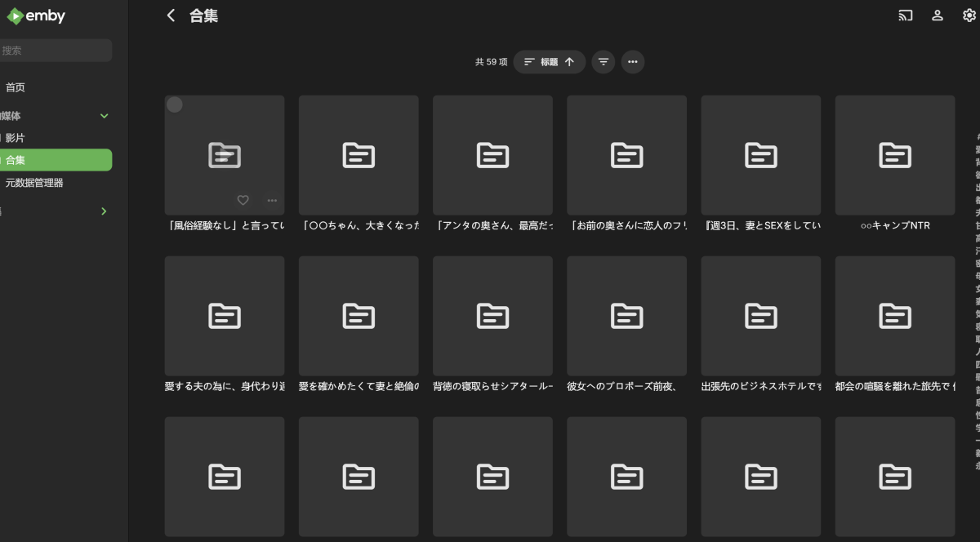Screen dimensions: 980x542
Task: Click the title text ○○キャンプNTR
Action: 895,225
